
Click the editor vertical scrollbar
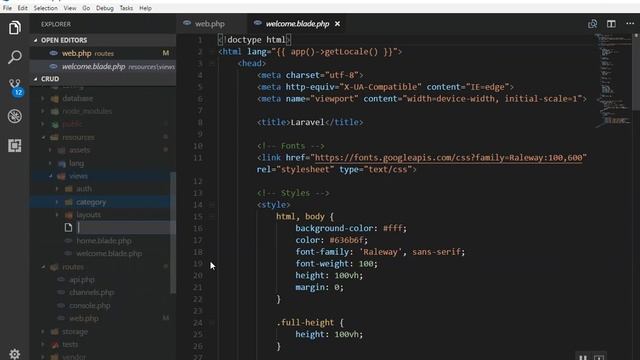636,72
